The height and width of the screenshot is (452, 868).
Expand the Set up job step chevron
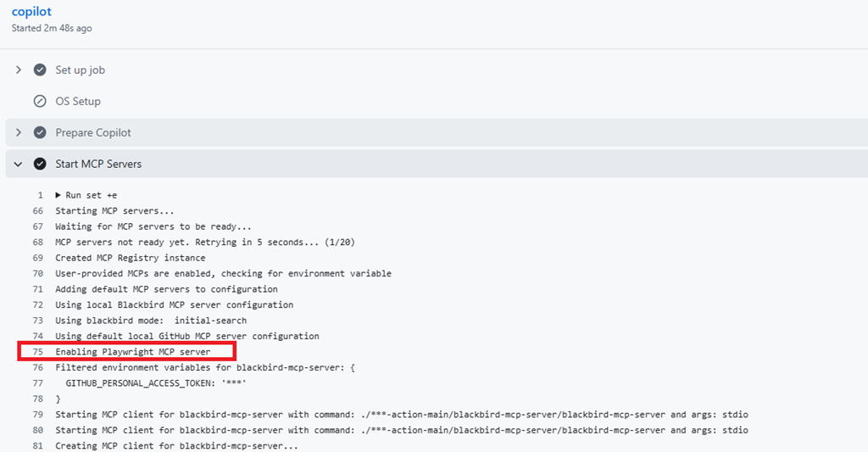19,70
